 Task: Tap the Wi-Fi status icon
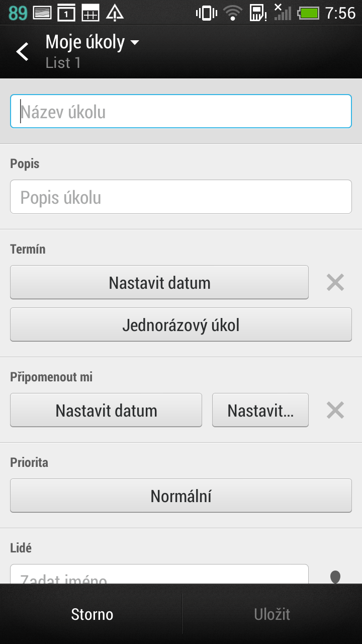coord(232,13)
